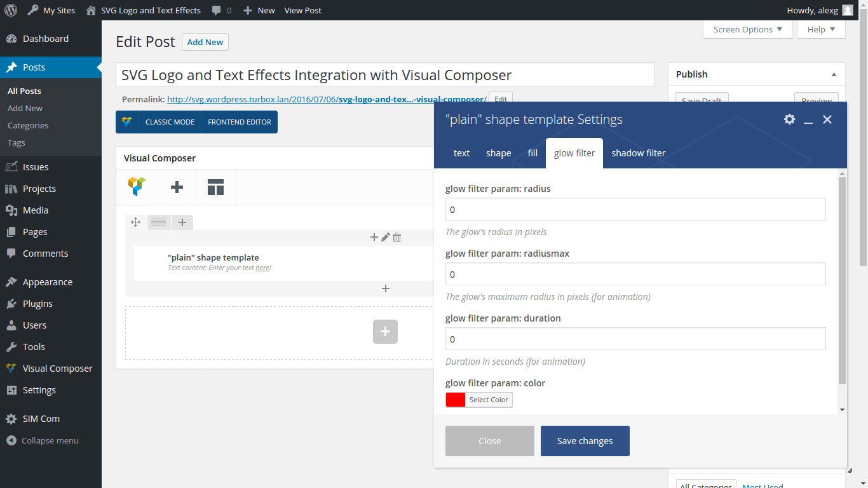Viewport: 868px width, 488px height.
Task: Expand the Screen Options panel
Action: pyautogui.click(x=748, y=29)
